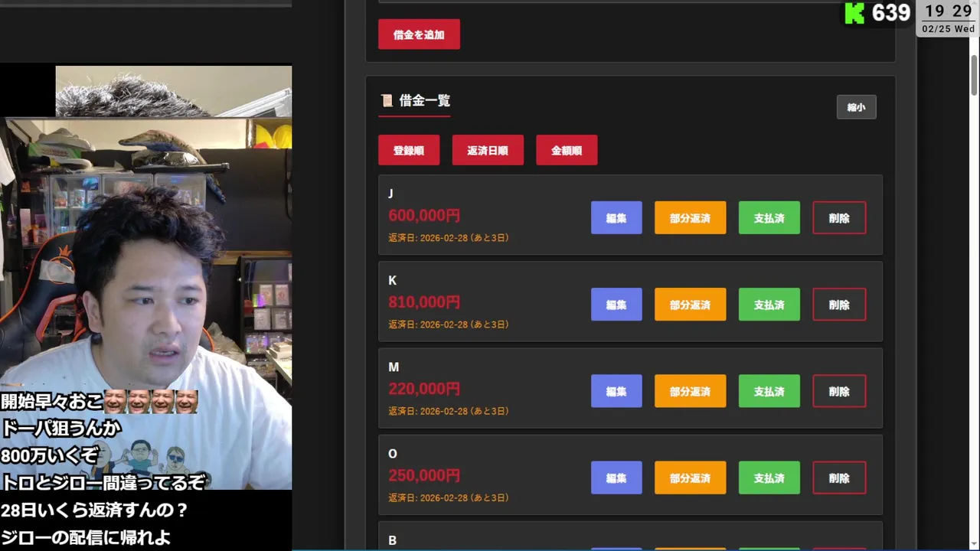980x551 pixels.
Task: Click the debt name O label
Action: [393, 453]
